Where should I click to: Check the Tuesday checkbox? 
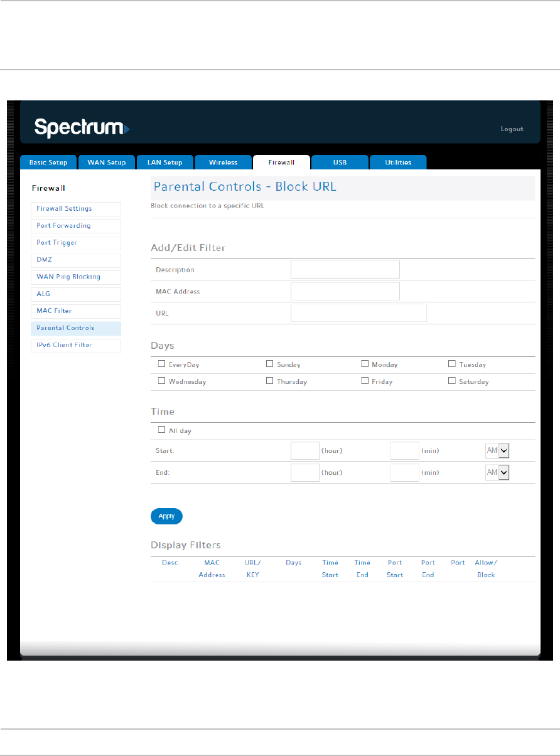click(452, 364)
